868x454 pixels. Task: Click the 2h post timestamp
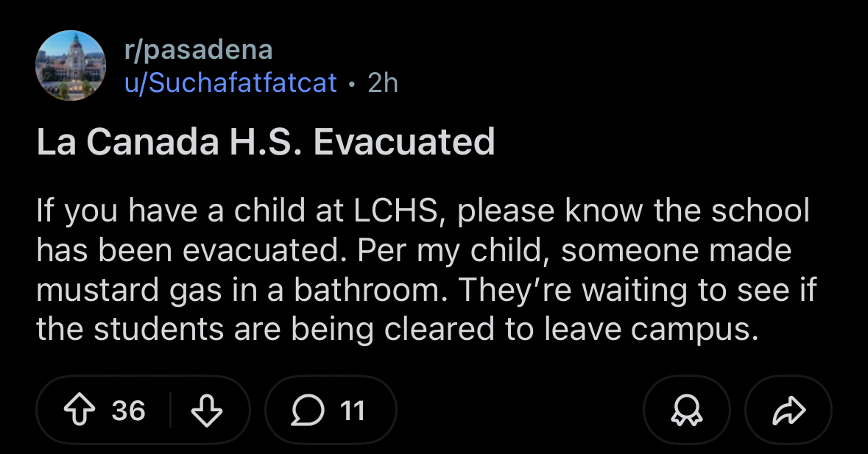(x=382, y=82)
